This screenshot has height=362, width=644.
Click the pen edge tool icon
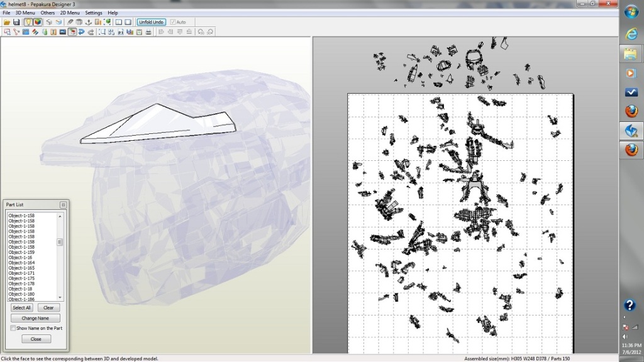[70, 22]
